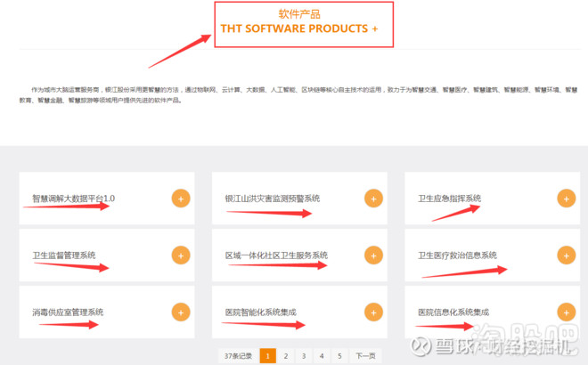
Task: Go to page 3 of results
Action: click(304, 355)
